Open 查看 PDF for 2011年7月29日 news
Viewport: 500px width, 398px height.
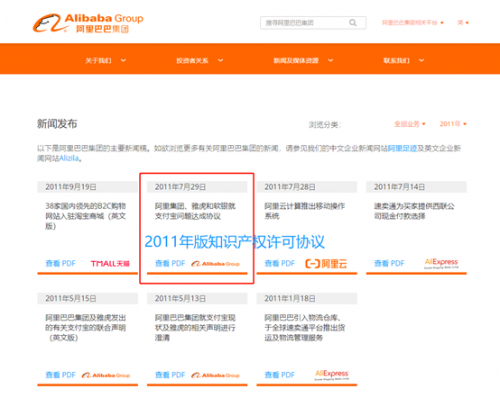(x=170, y=263)
